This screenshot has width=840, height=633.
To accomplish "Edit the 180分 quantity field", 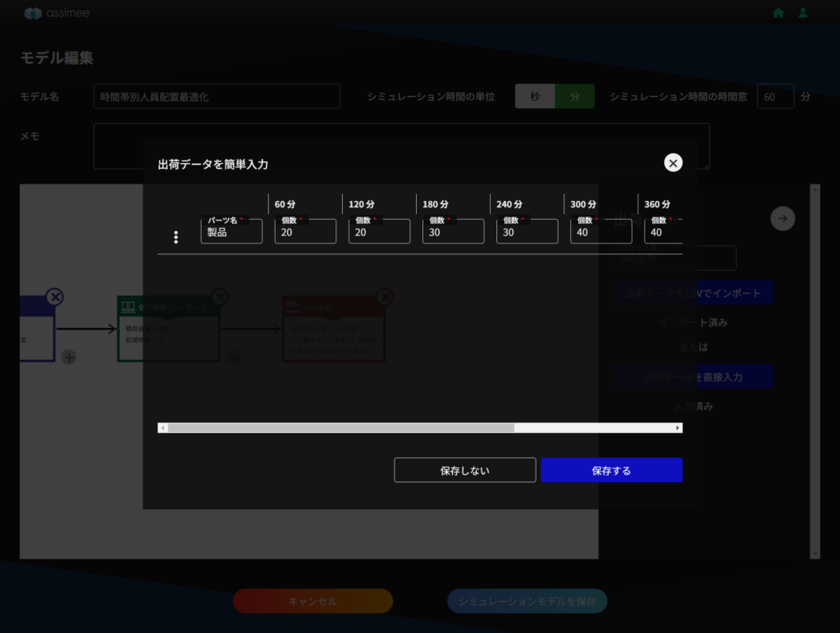I will point(453,231).
